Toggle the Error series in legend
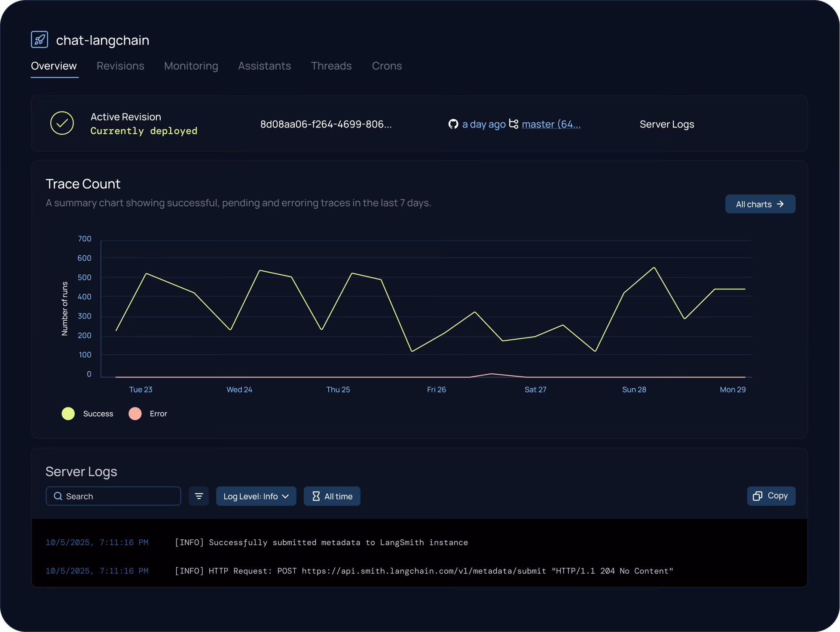 (148, 413)
